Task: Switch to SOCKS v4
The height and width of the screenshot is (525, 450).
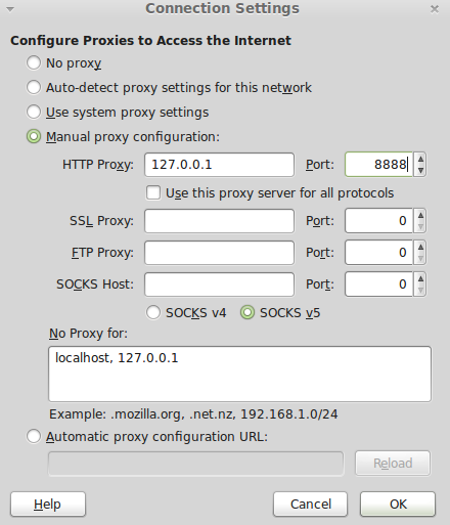Action: [153, 313]
